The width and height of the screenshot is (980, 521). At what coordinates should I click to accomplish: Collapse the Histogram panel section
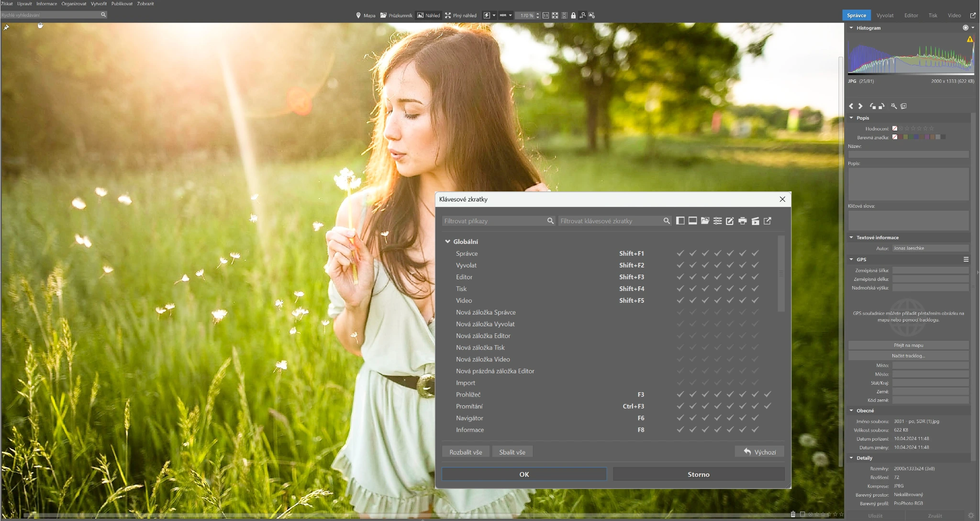(851, 28)
